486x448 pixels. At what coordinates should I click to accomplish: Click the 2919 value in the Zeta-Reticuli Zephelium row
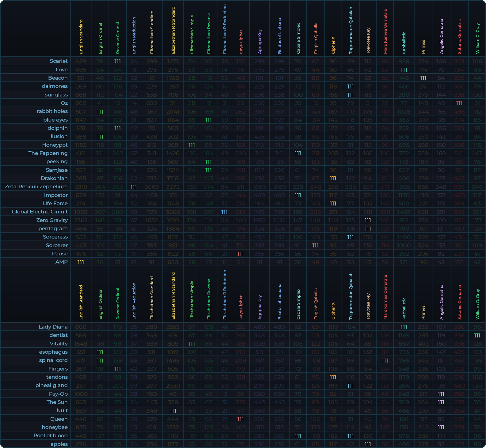point(81,187)
